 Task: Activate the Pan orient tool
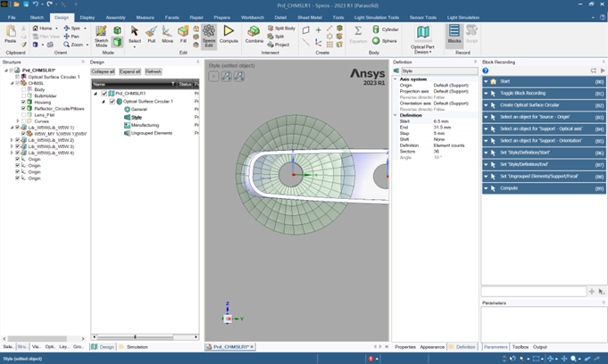[x=71, y=36]
